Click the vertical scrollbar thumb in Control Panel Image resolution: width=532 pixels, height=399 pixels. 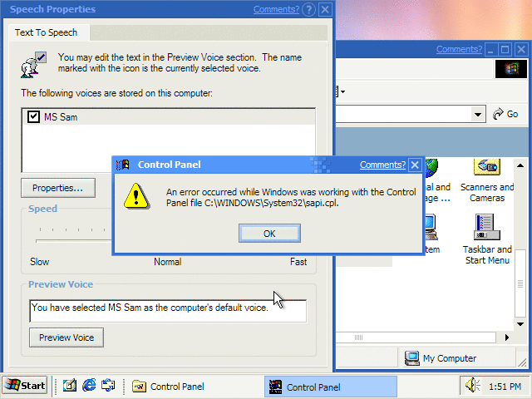520,283
